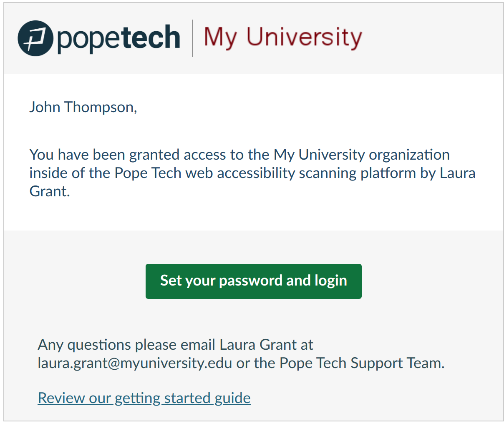The image size is (504, 426).
Task: Click the phrase You have been granted access
Action: tap(128, 155)
